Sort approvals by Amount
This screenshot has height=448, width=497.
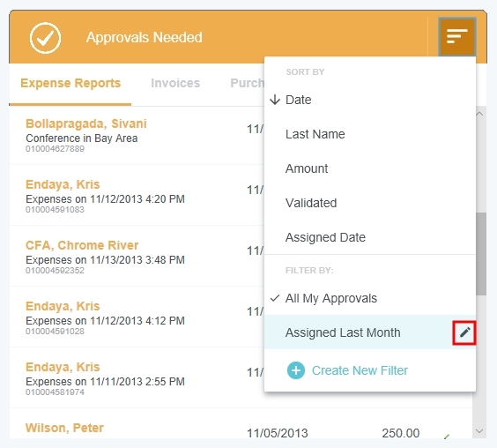[x=307, y=168]
